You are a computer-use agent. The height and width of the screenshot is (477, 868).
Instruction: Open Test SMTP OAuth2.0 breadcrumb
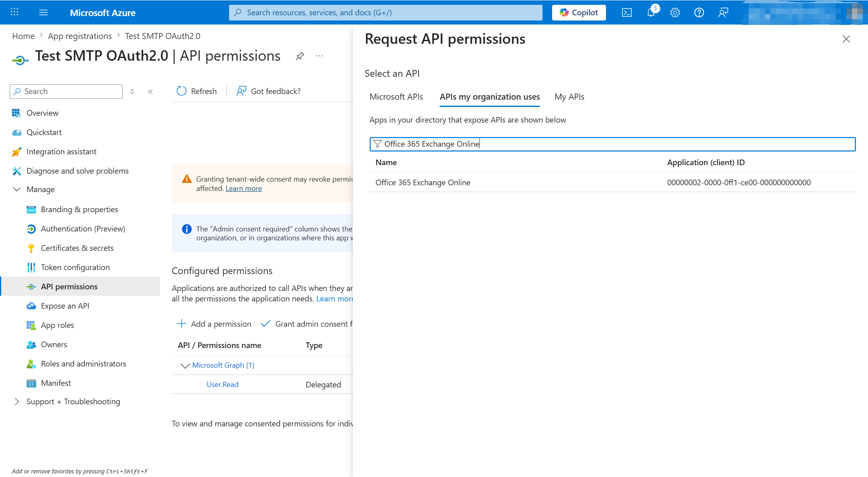(162, 36)
